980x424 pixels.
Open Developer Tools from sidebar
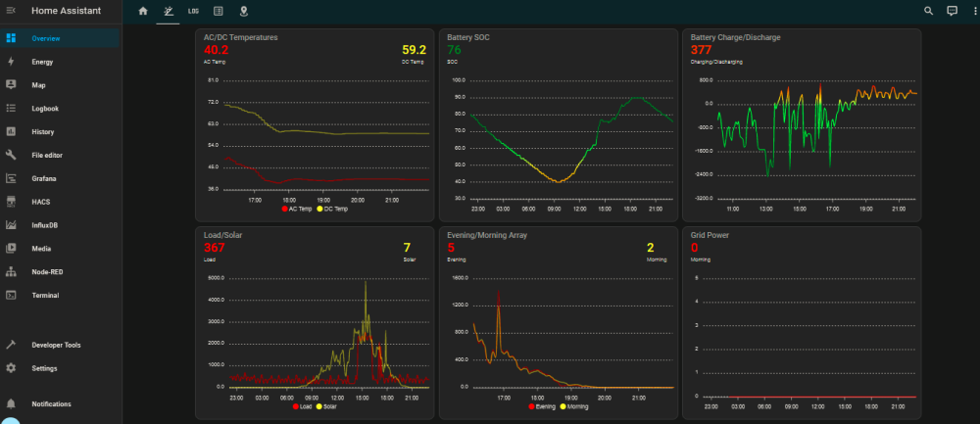click(60, 345)
